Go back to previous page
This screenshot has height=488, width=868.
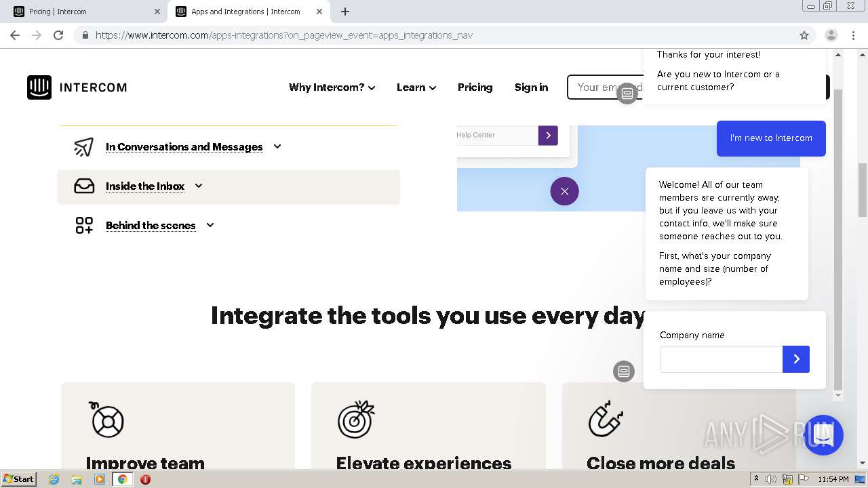(15, 35)
